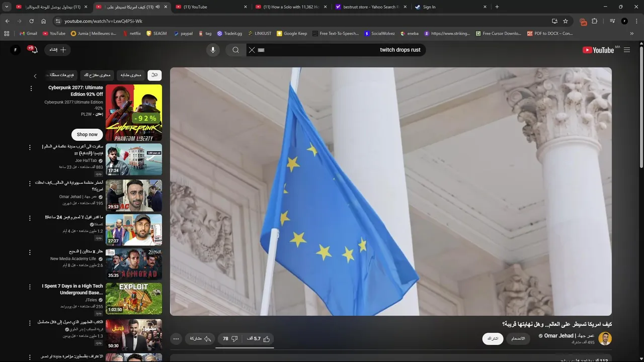Open options for Omar Jehad 29:53 video
644x362 pixels.
(x=30, y=184)
